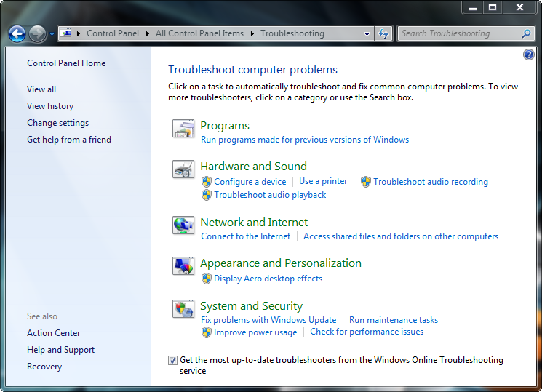Start Troubleshoot audio playback
542x392 pixels.
pos(270,195)
